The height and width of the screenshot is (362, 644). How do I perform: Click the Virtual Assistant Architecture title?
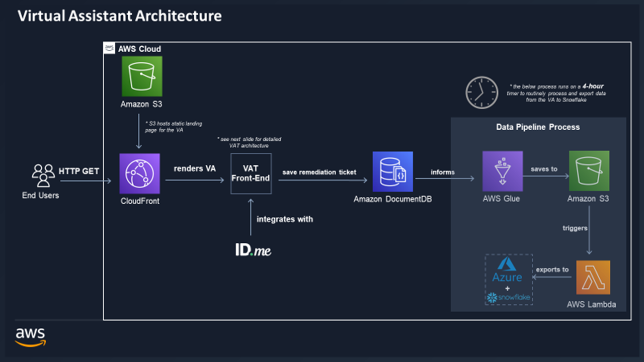[x=120, y=16]
